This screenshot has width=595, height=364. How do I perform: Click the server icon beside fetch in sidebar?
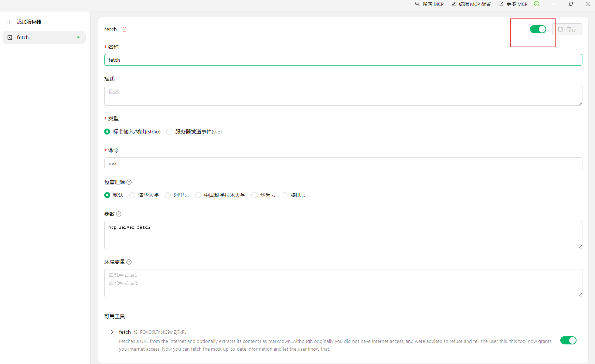coord(10,37)
